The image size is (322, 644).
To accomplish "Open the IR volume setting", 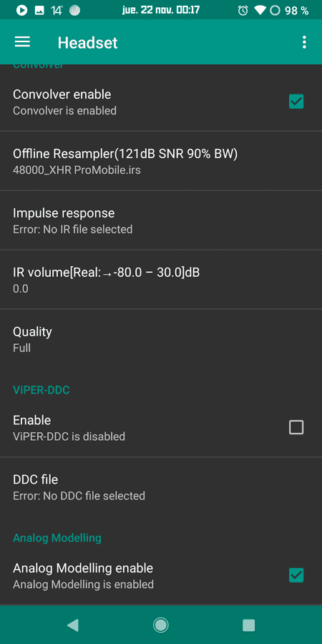I will pos(161,280).
